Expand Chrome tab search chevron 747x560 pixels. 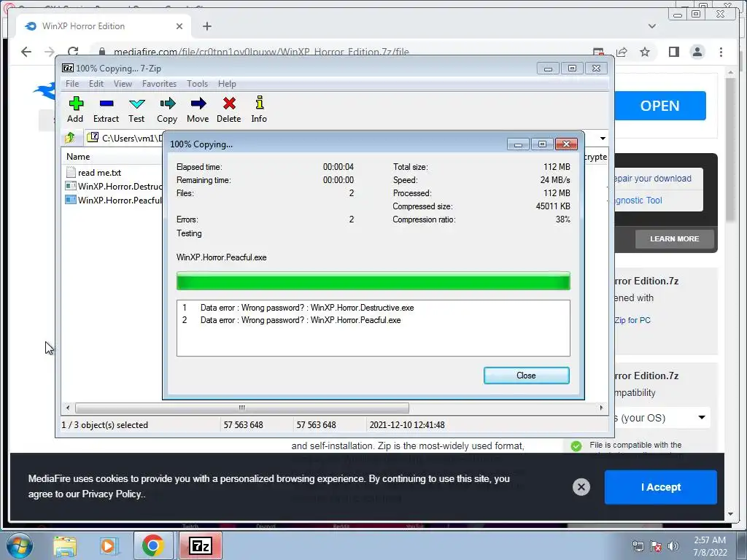tap(651, 26)
